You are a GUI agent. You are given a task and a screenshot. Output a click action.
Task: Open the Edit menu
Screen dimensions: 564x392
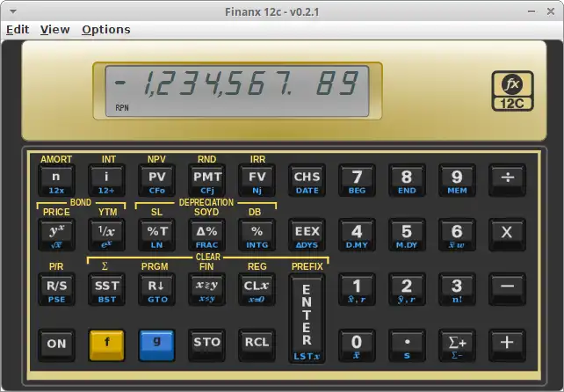click(x=18, y=30)
